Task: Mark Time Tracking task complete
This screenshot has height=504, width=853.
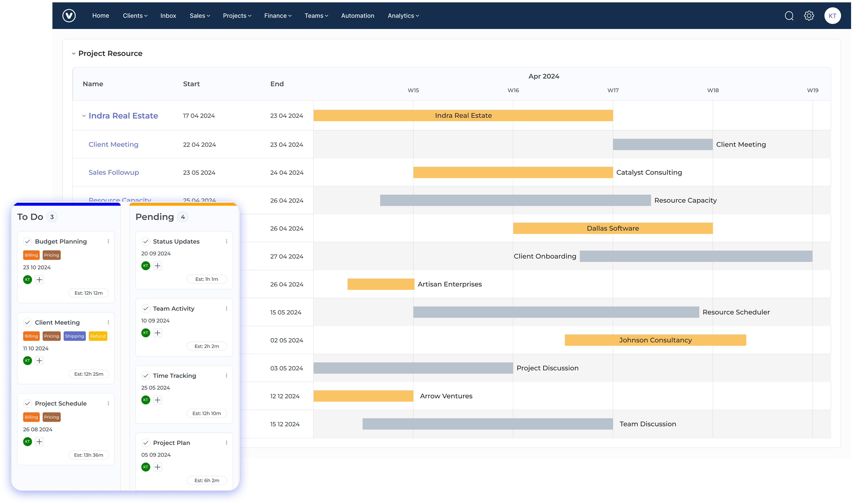Action: [146, 376]
